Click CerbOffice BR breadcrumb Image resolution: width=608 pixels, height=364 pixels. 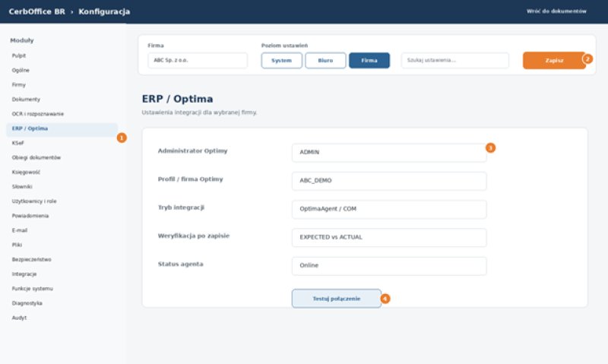pyautogui.click(x=36, y=11)
